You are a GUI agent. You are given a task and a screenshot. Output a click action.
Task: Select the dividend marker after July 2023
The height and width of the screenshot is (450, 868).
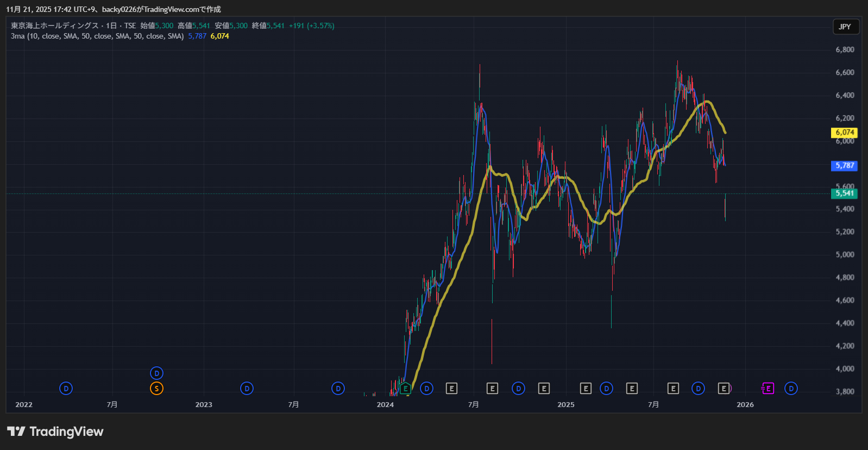tap(338, 389)
